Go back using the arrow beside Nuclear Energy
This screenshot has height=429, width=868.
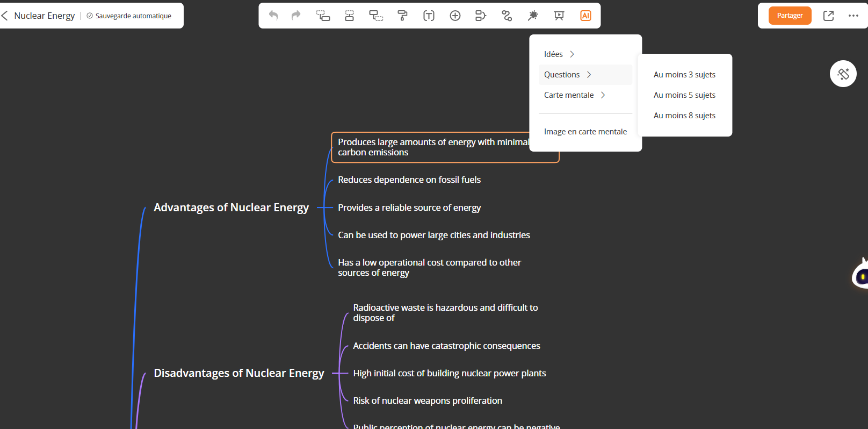click(x=5, y=16)
